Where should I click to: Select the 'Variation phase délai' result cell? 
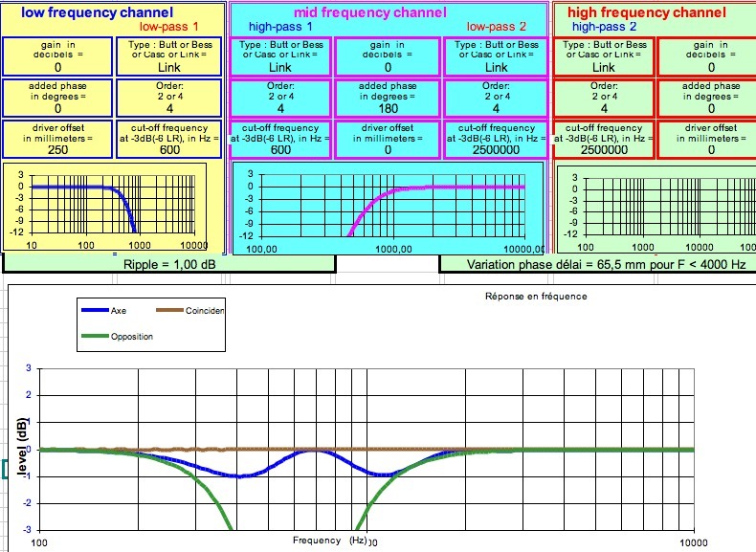[598, 264]
